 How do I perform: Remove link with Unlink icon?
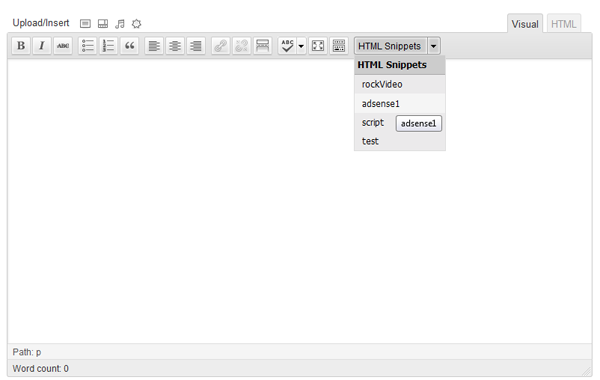242,46
